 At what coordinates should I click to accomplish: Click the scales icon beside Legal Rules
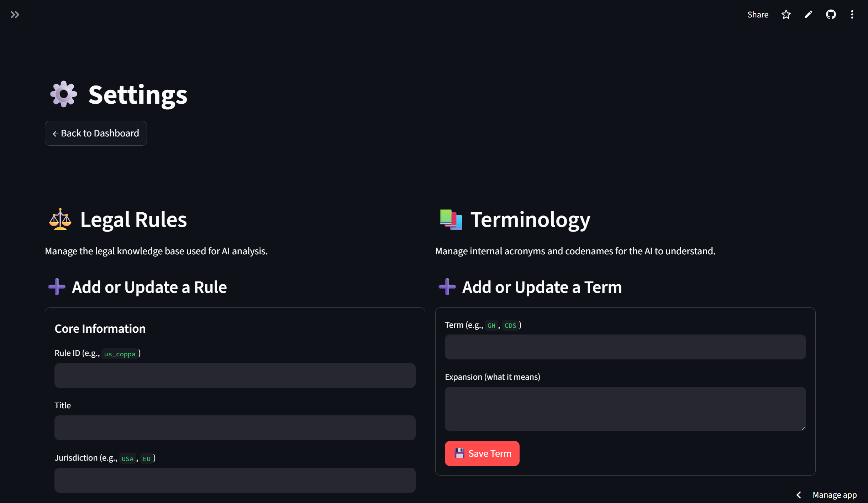pos(60,219)
